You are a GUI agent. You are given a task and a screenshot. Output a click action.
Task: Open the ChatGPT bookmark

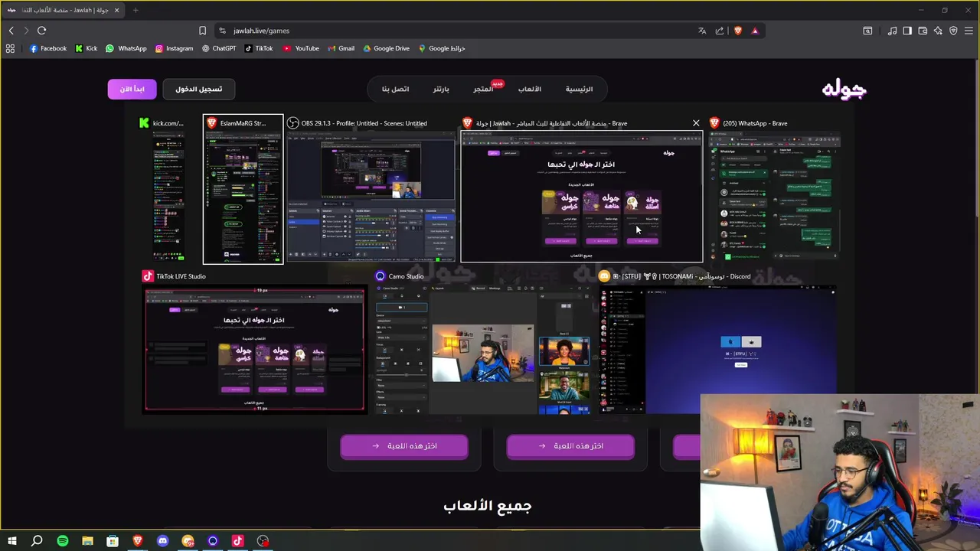(x=219, y=48)
